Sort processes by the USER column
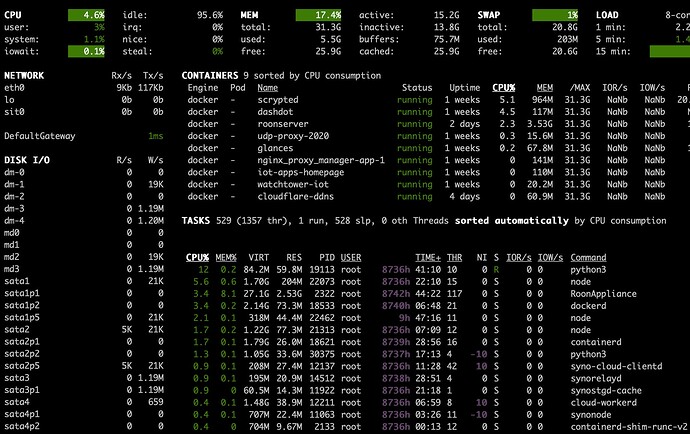 (x=351, y=257)
